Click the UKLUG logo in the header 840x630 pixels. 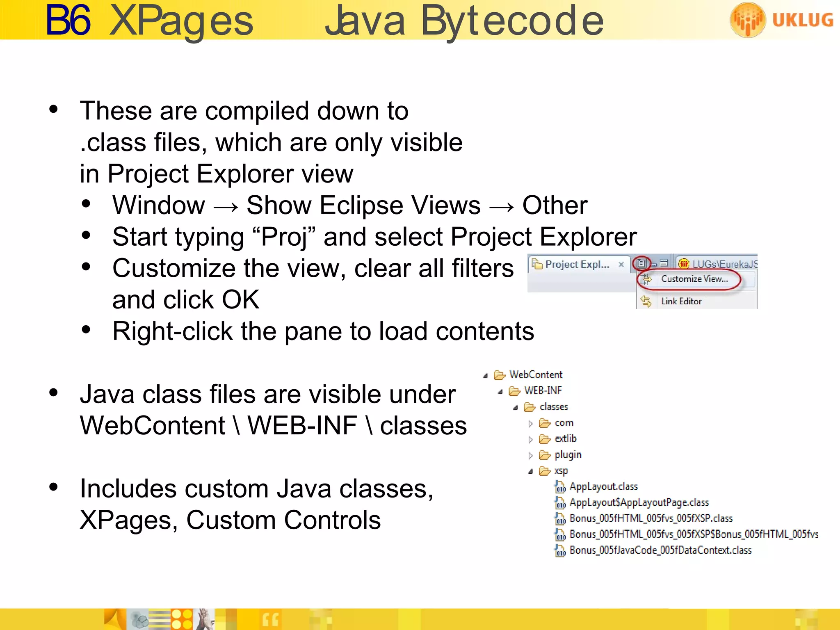pos(782,20)
